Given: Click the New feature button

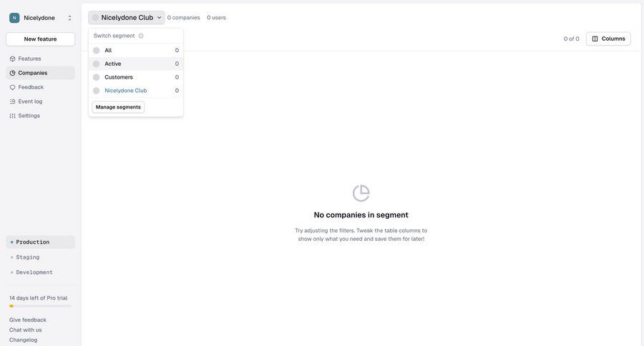Looking at the screenshot, I should pos(40,39).
